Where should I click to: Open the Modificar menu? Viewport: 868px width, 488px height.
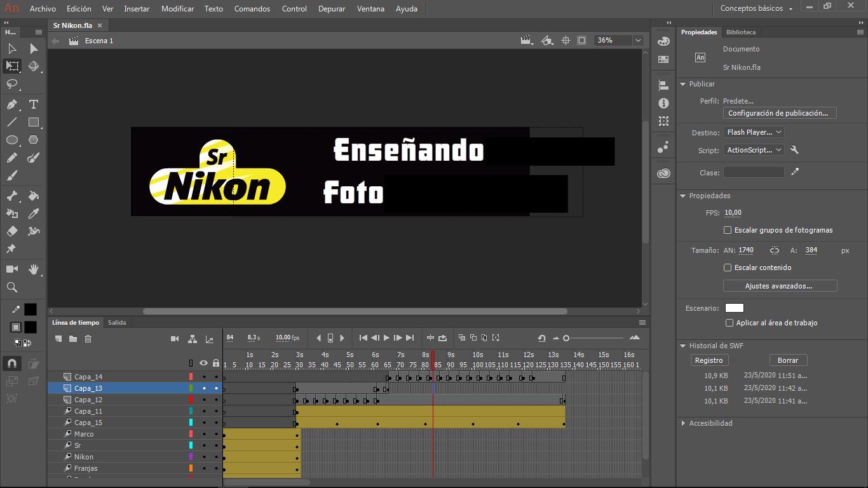(178, 9)
